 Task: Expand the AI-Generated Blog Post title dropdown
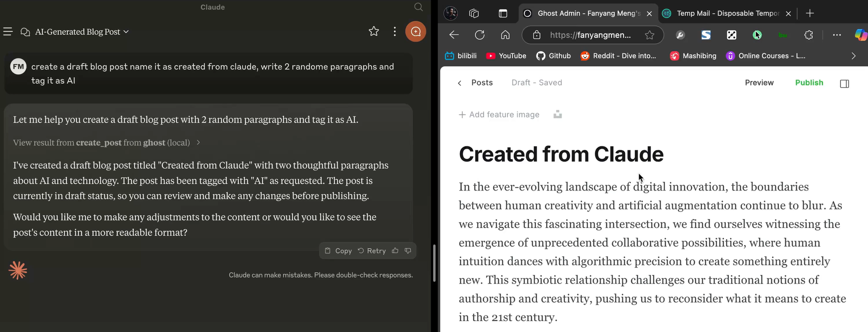point(126,32)
